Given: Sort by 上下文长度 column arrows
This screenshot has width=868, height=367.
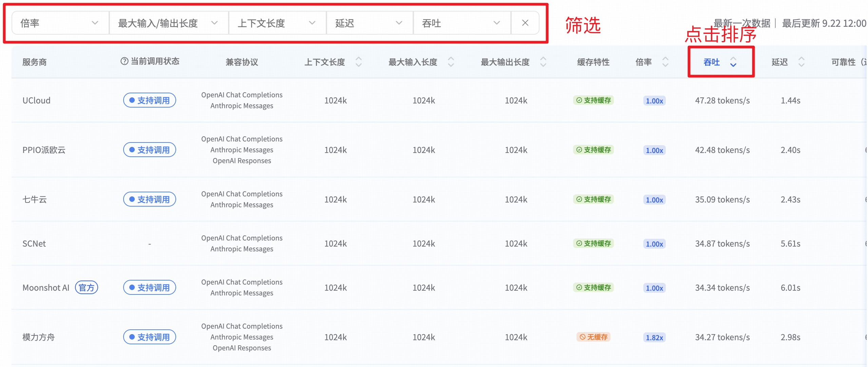Looking at the screenshot, I should coord(359,62).
